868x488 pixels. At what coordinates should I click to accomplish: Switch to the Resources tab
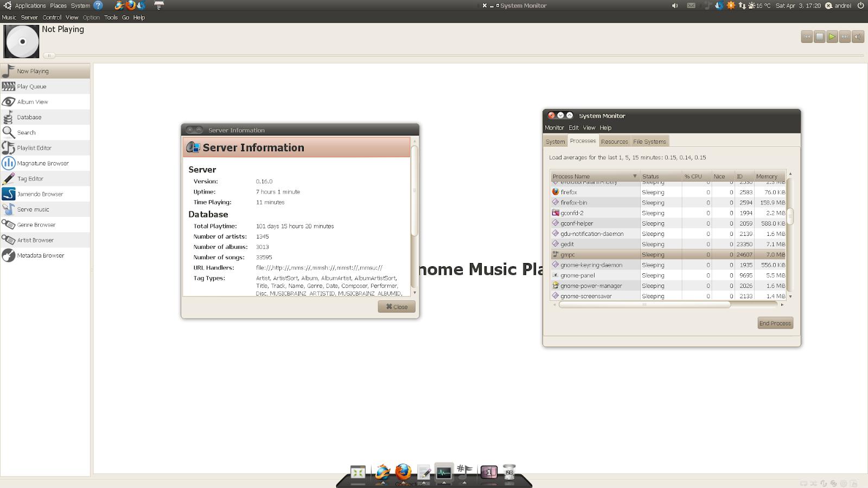click(x=614, y=142)
